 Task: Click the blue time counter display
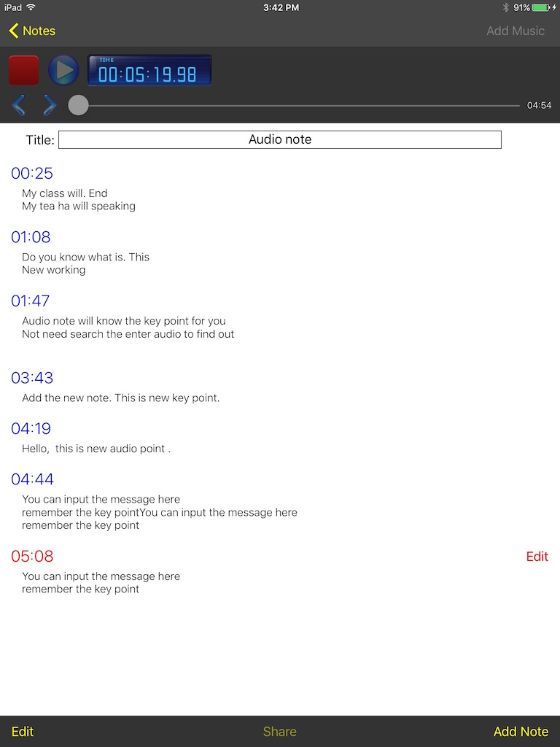click(x=149, y=71)
